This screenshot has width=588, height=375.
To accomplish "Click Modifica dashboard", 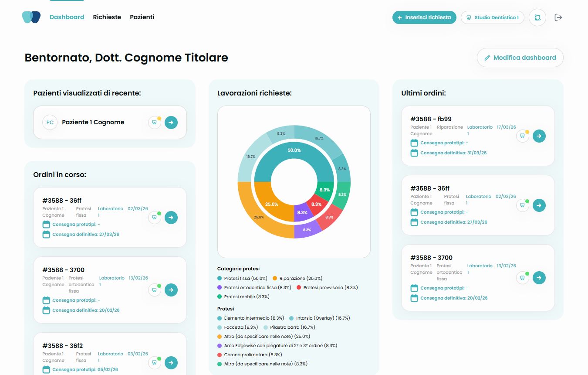I will click(x=520, y=57).
